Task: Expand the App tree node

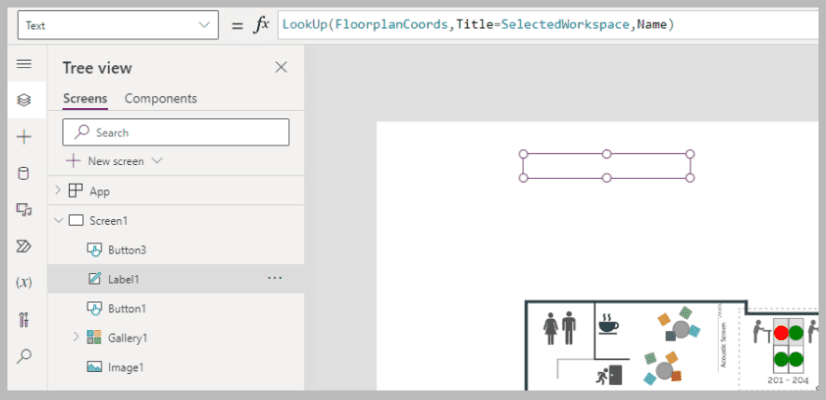Action: 58,190
